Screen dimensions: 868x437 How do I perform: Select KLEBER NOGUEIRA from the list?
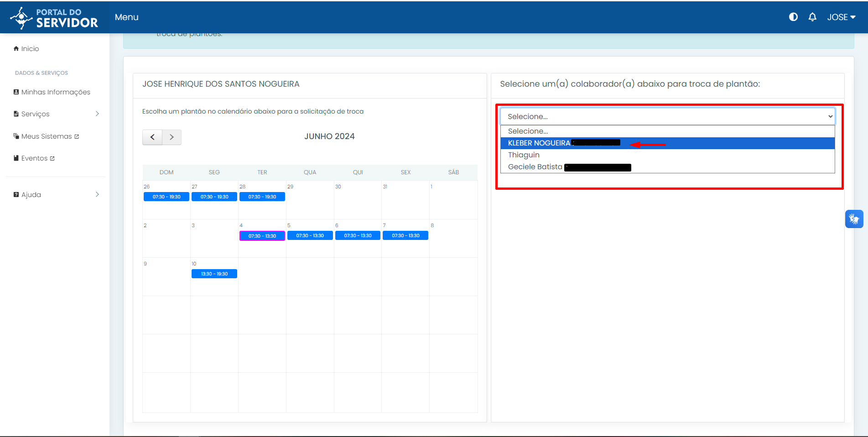pyautogui.click(x=667, y=143)
